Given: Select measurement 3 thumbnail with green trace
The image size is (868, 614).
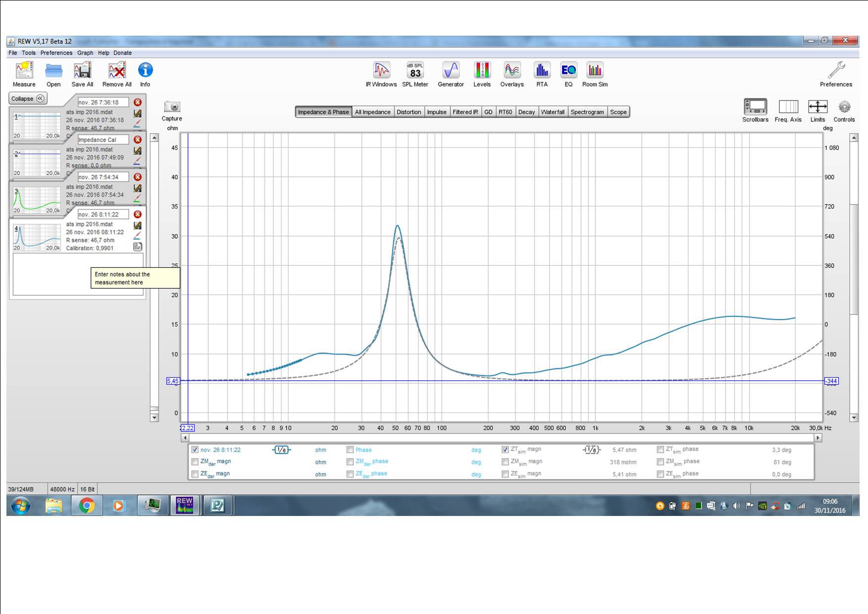Looking at the screenshot, I should click(37, 200).
